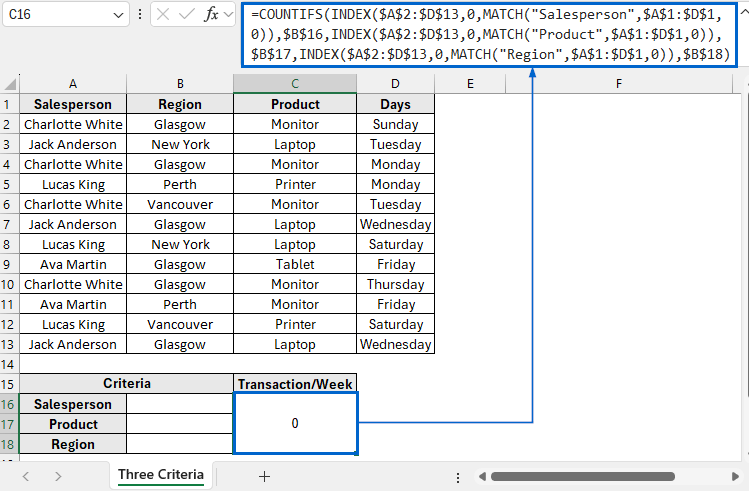Viewport: 749px width, 491px height.
Task: Click the Cancel X in formula bar
Action: click(161, 15)
